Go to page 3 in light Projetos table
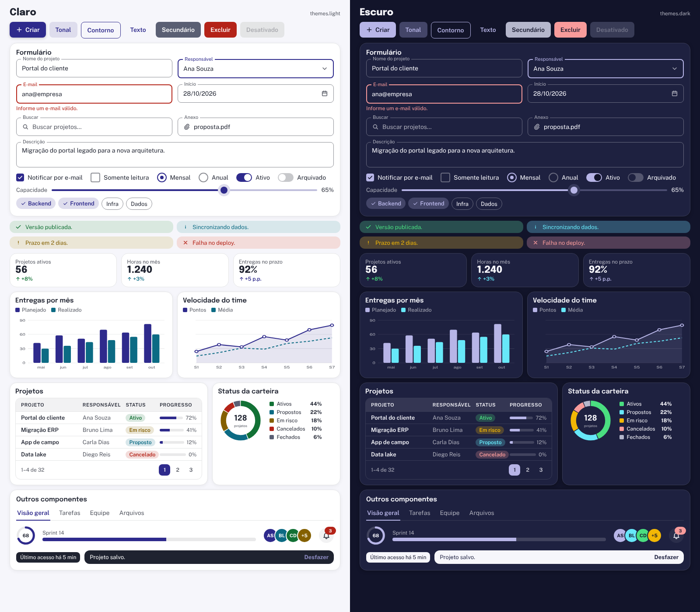 [191, 470]
